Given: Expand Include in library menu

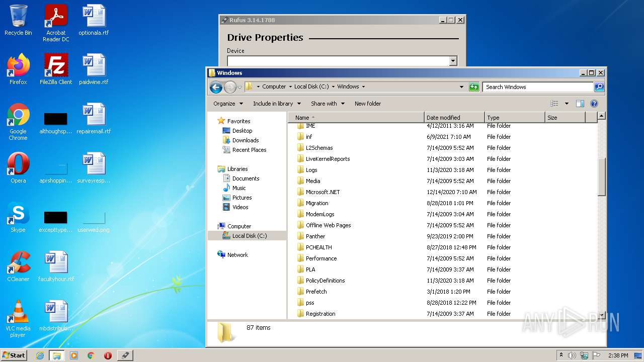Looking at the screenshot, I should tap(277, 104).
